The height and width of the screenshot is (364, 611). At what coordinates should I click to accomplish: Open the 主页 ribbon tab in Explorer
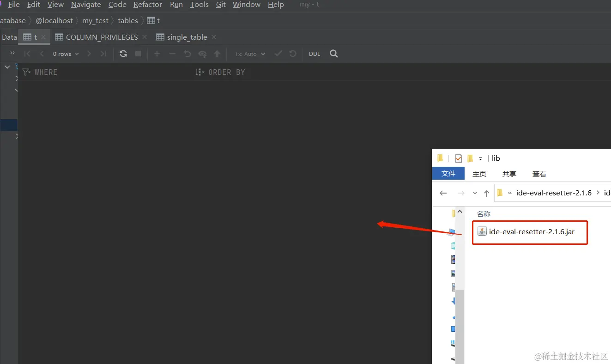click(479, 174)
